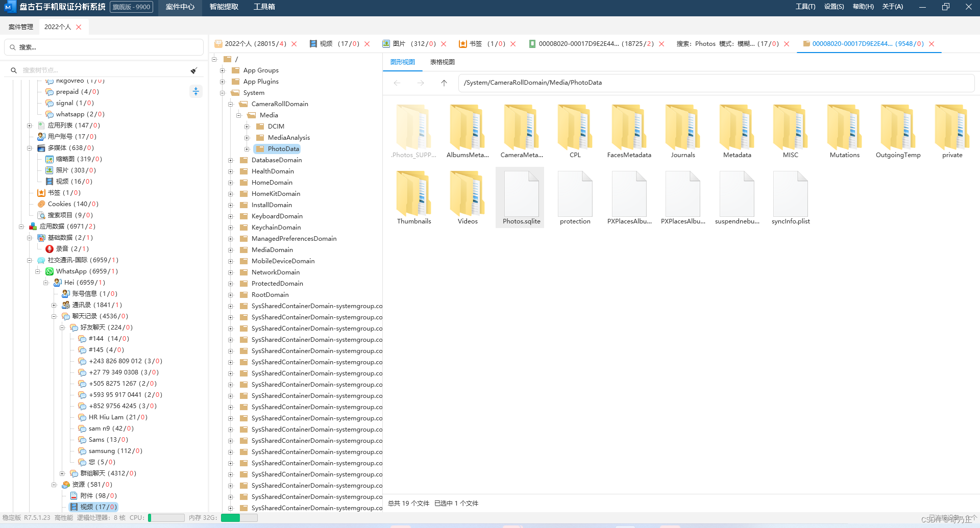980x528 pixels.
Task: Click the 搜索 search input box
Action: tap(105, 47)
